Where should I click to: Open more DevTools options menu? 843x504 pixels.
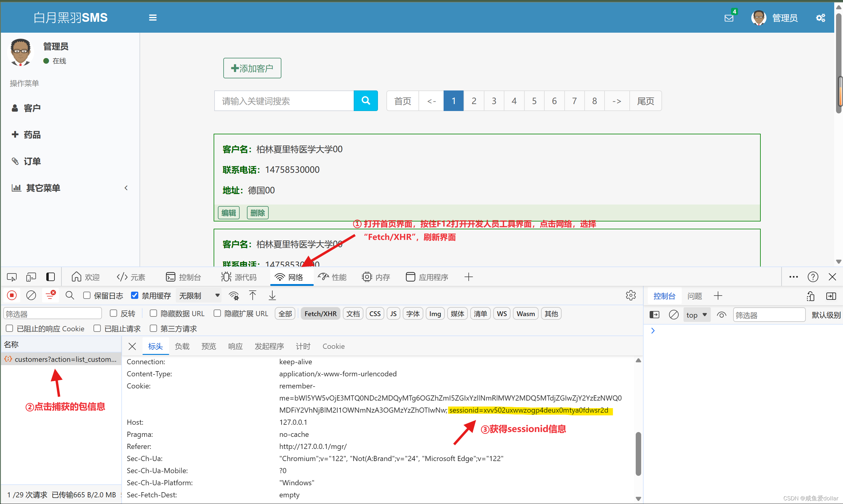pyautogui.click(x=793, y=277)
